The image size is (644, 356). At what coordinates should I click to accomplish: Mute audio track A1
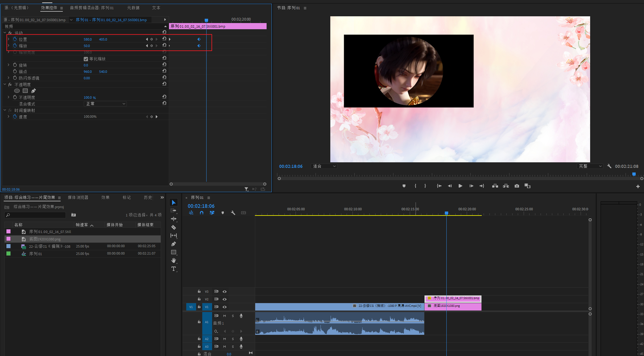(x=225, y=316)
